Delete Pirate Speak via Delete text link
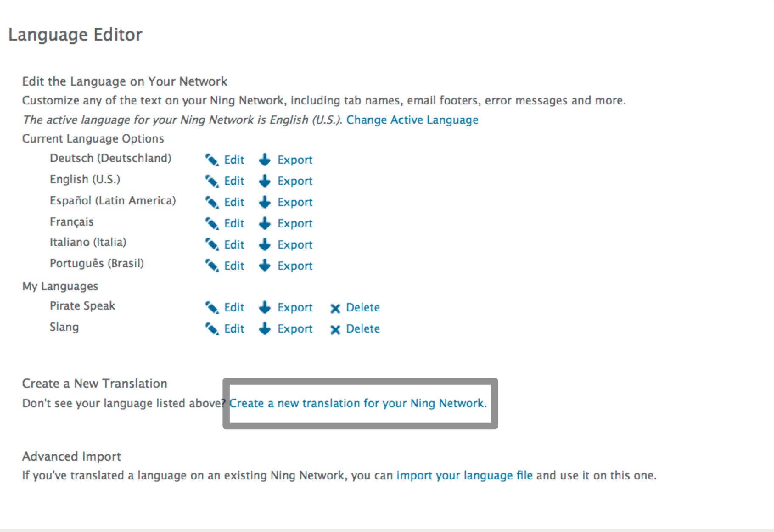The width and height of the screenshot is (774, 532). [363, 308]
